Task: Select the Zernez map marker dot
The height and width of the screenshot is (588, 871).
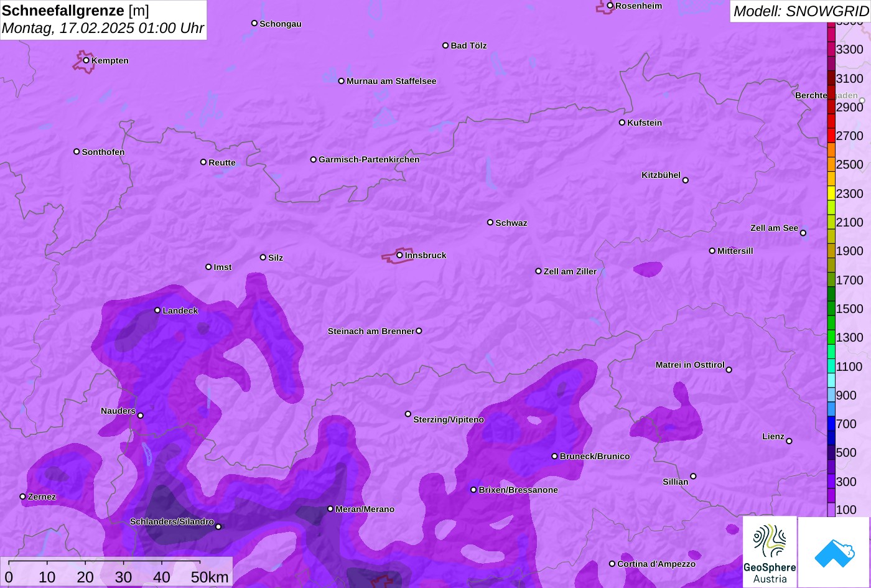Action: pyautogui.click(x=23, y=497)
